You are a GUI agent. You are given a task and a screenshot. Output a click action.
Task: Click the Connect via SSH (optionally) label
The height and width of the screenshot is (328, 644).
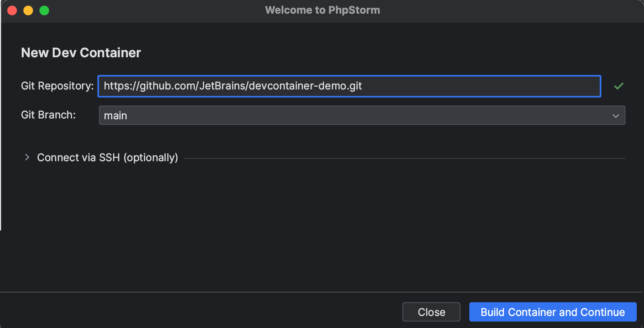[x=107, y=158]
